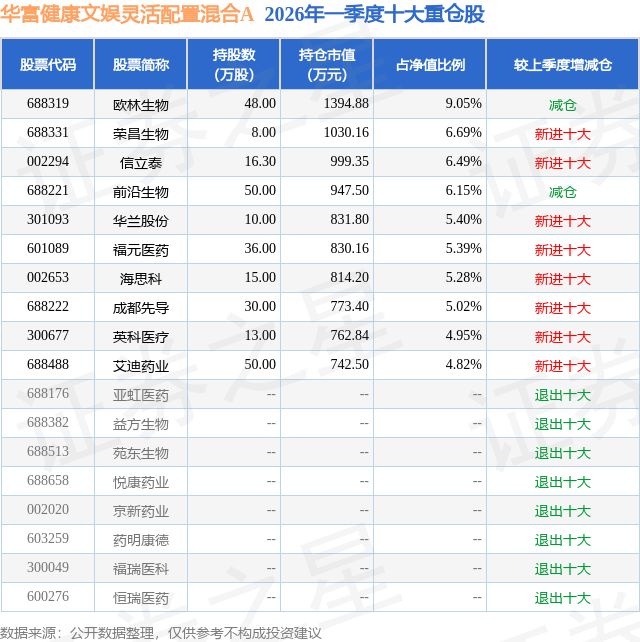Select stock name 苑东生物

(141, 454)
